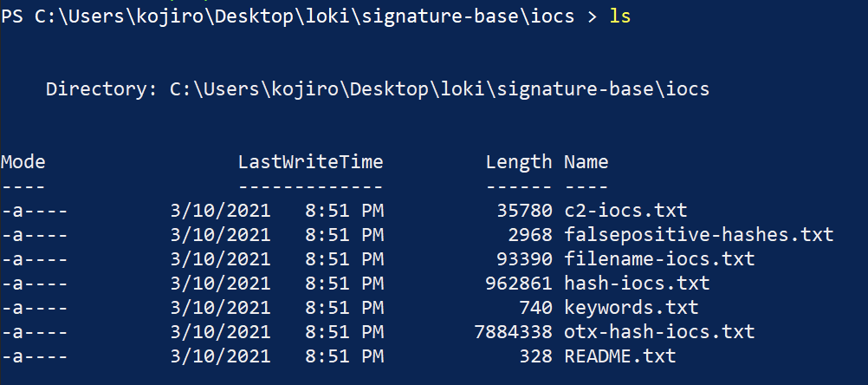
Task: Click the Length column header
Action: [x=518, y=161]
